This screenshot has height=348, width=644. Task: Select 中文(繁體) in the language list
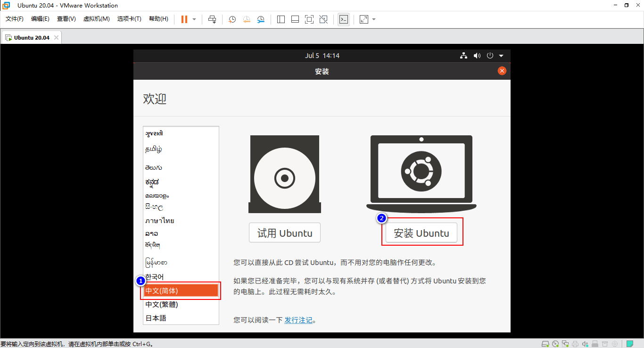coord(181,305)
